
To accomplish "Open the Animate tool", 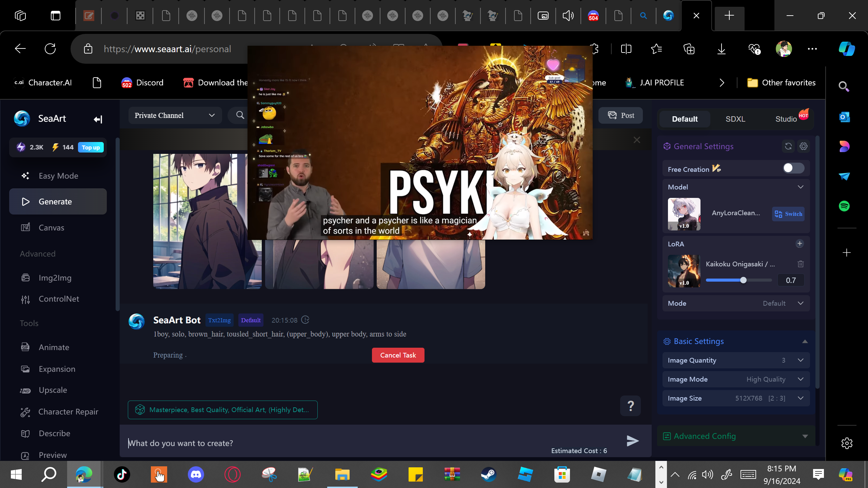I will (58, 347).
